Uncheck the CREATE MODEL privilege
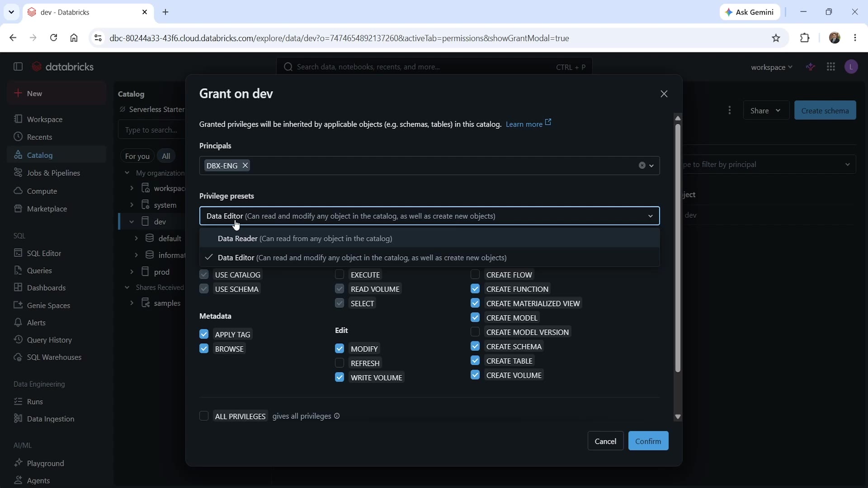 click(x=475, y=318)
